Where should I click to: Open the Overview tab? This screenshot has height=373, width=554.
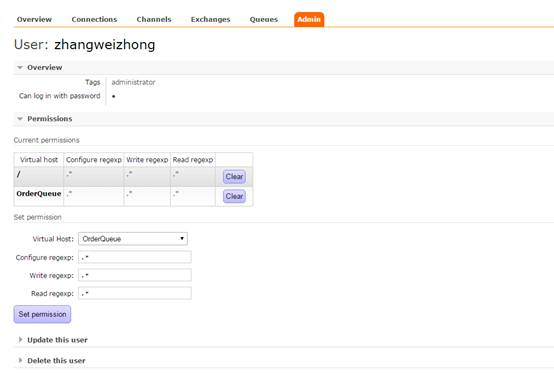(x=34, y=19)
